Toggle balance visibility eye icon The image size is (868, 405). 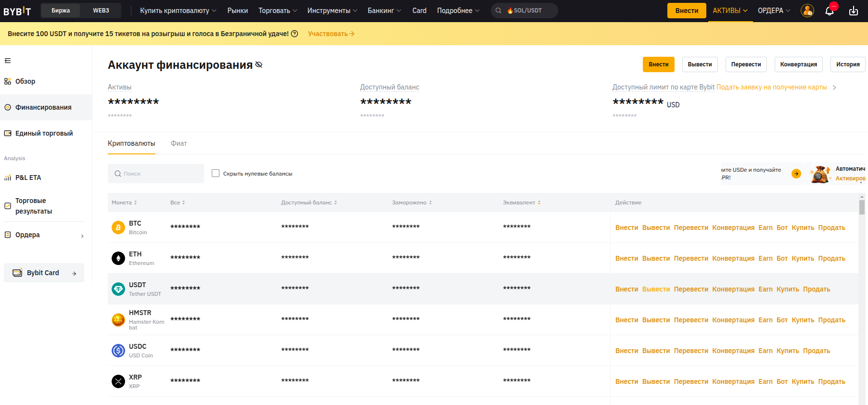click(259, 64)
